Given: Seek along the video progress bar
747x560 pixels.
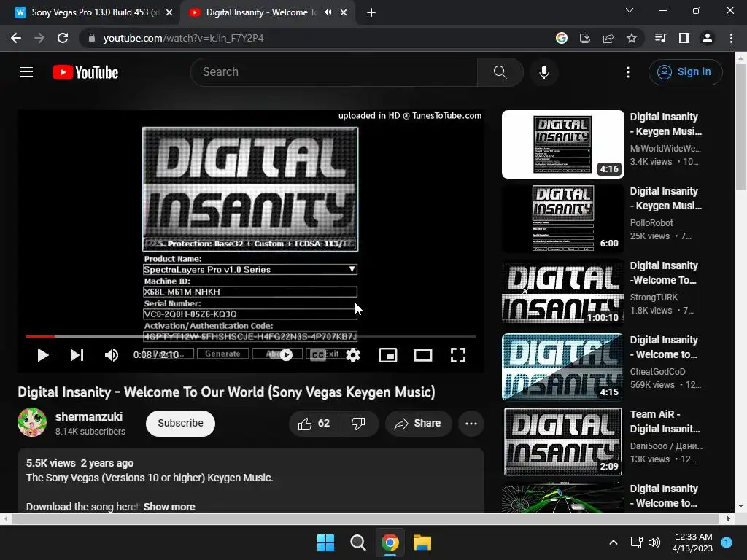Looking at the screenshot, I should pyautogui.click(x=251, y=337).
